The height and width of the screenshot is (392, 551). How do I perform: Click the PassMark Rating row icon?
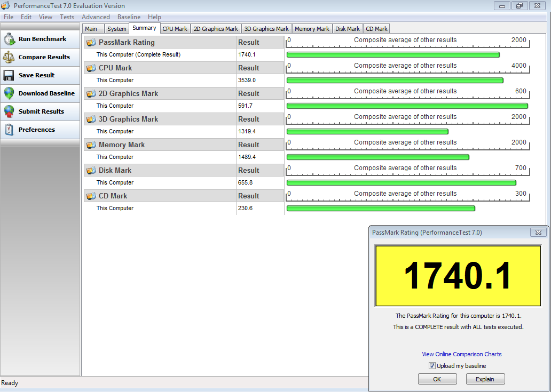[90, 42]
